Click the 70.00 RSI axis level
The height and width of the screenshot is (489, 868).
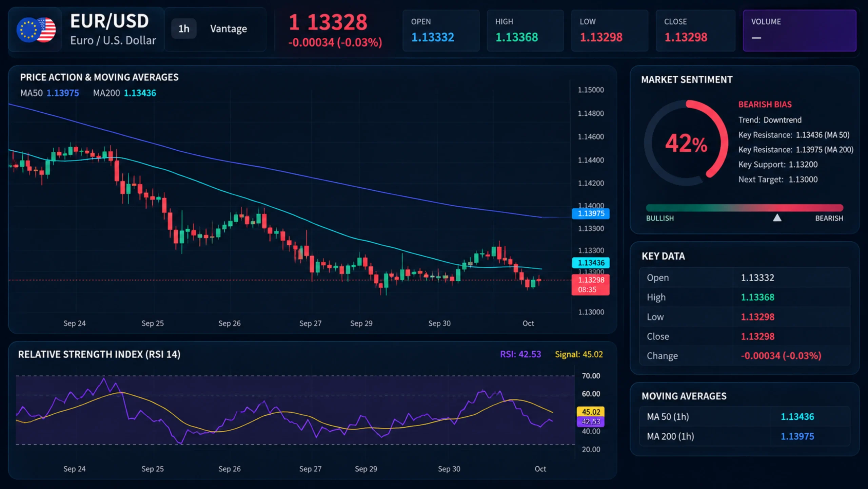591,376
